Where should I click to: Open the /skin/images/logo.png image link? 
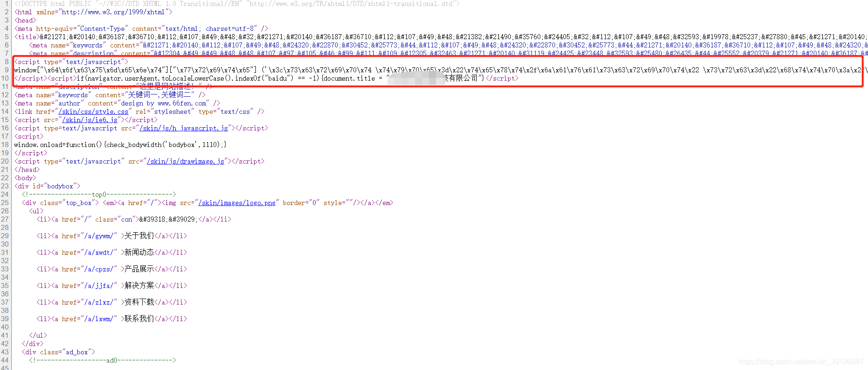click(237, 203)
